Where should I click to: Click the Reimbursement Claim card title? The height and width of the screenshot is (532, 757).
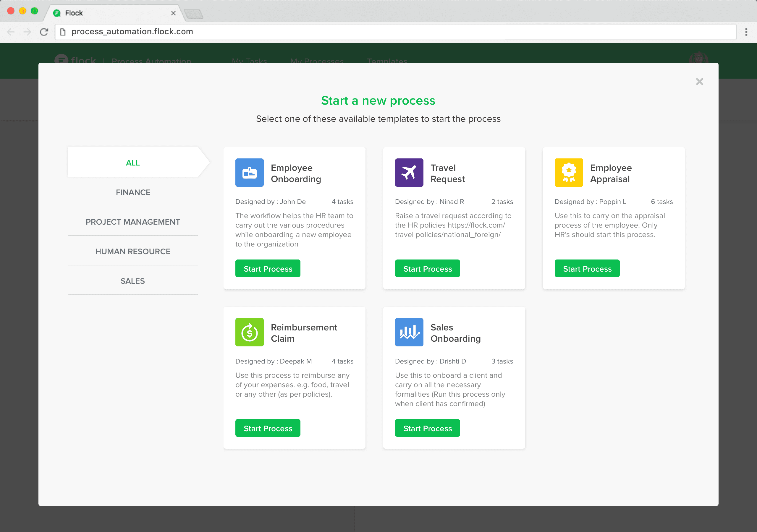[x=304, y=333]
